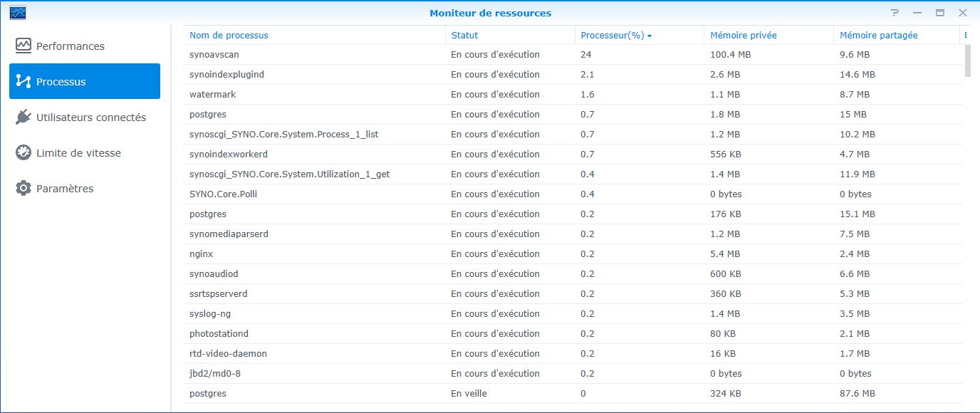Click the CPU value 24 for synoavscan
980x413 pixels.
click(586, 55)
